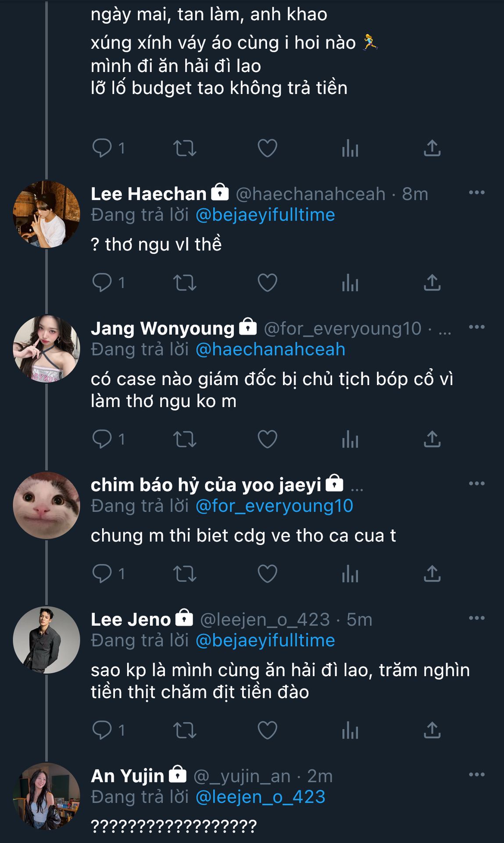Like the chim báo hỷ reply

tap(267, 573)
